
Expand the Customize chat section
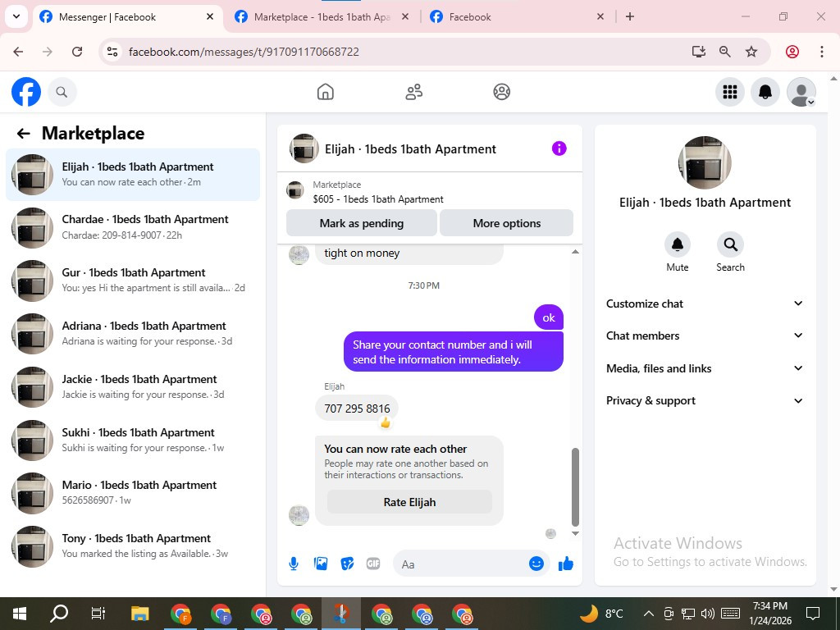pyautogui.click(x=705, y=304)
